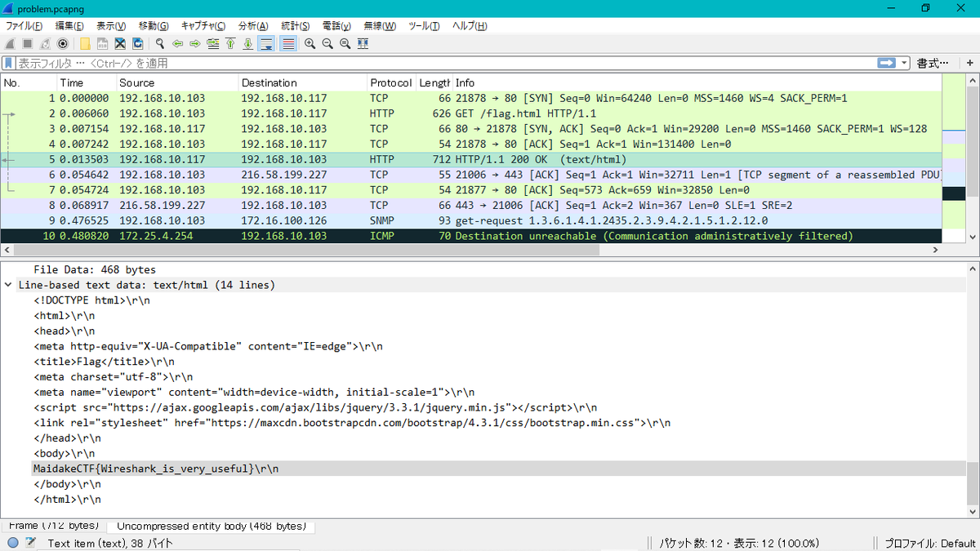Zoom in on packet text
This screenshot has height=551, width=980.
click(x=310, y=43)
